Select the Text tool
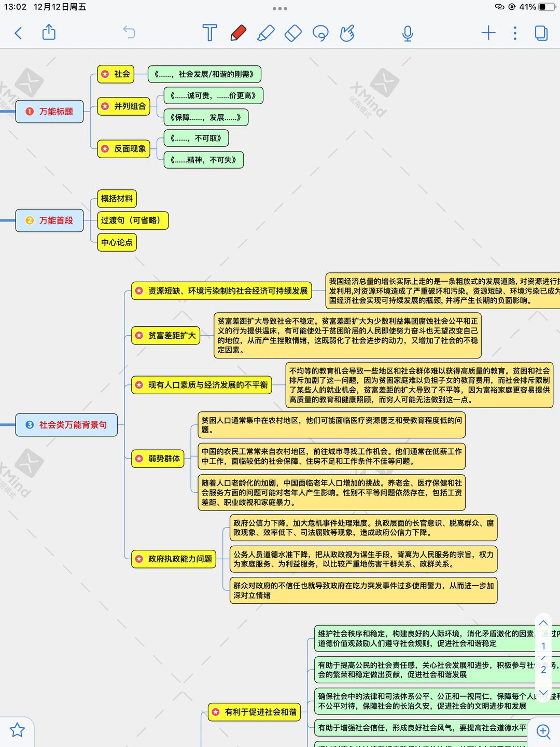Viewport: 560px width, 747px height. pyautogui.click(x=210, y=33)
